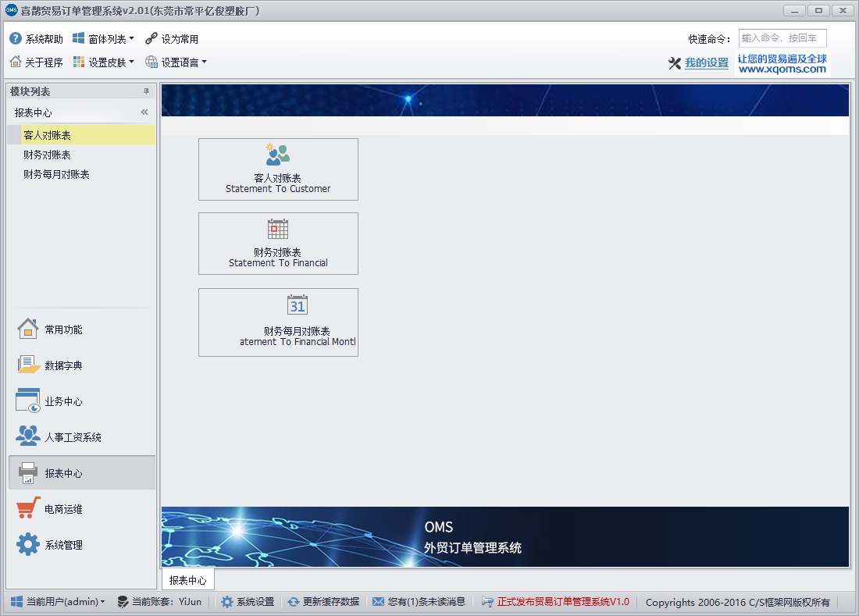The image size is (859, 616).
Task: Click the 关于程序 house icon
Action: (16, 62)
